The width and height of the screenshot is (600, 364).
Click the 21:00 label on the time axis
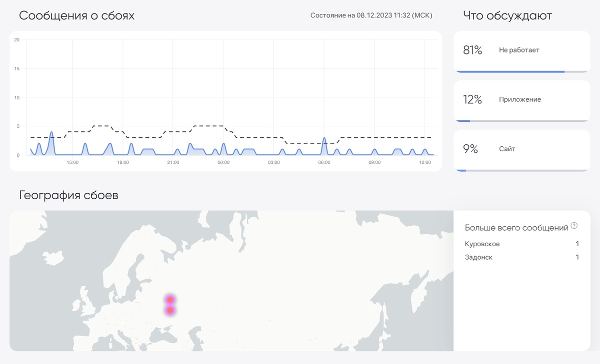point(173,162)
